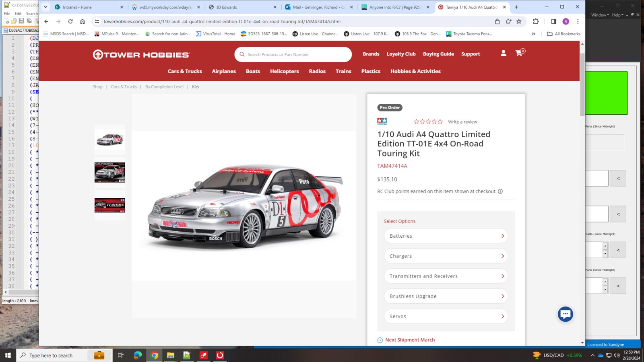Expand Transmitters and Receivers option
The image size is (644, 362).
point(446,276)
